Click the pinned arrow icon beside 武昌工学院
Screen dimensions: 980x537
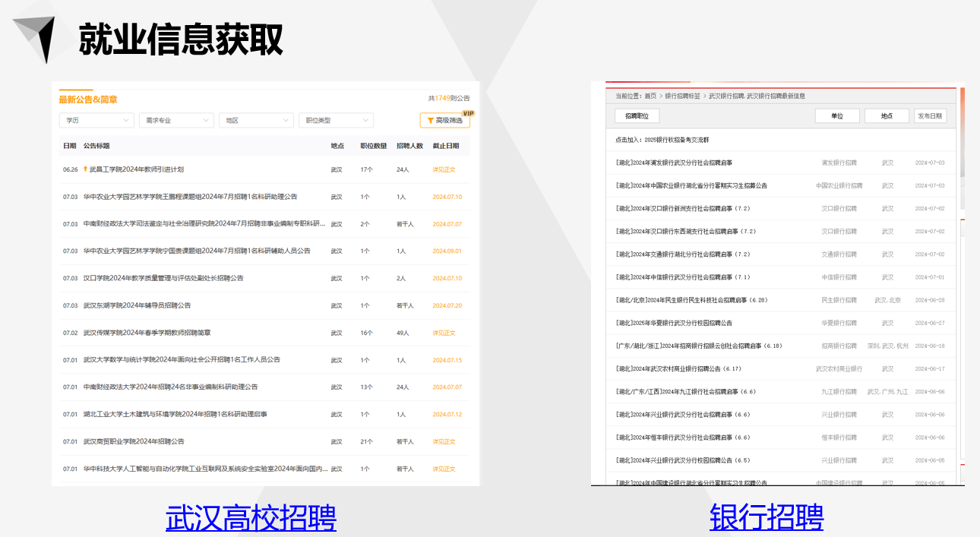85,169
